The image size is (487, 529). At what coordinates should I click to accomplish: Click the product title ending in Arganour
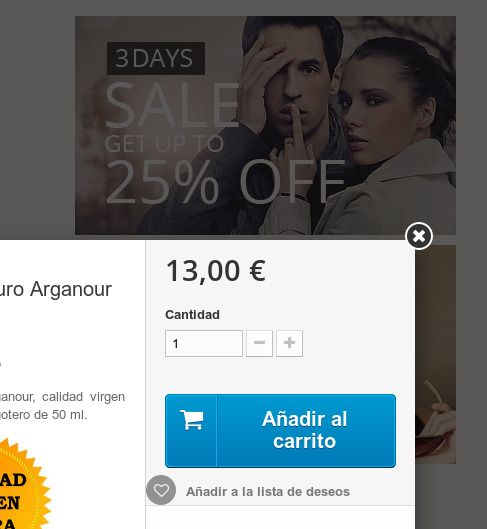tap(56, 289)
